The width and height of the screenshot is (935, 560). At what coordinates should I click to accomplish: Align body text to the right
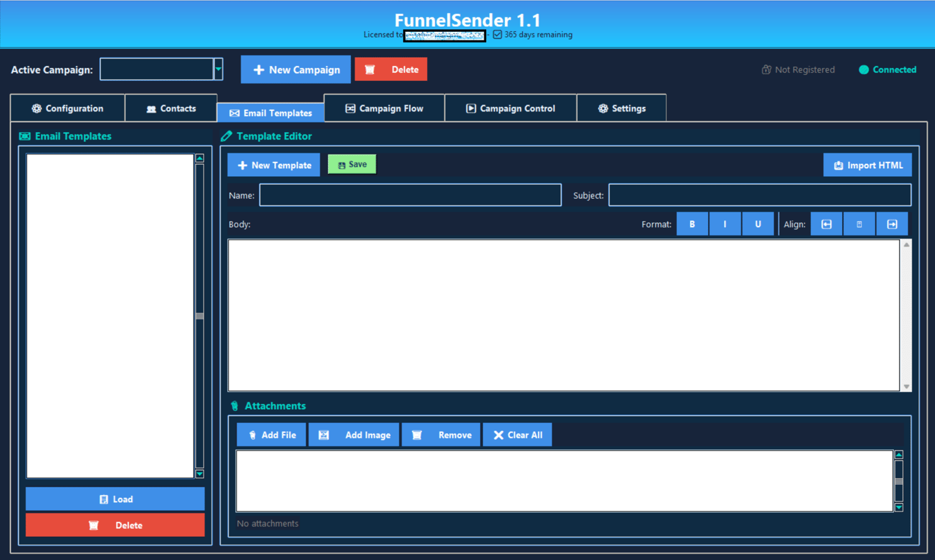coord(892,224)
